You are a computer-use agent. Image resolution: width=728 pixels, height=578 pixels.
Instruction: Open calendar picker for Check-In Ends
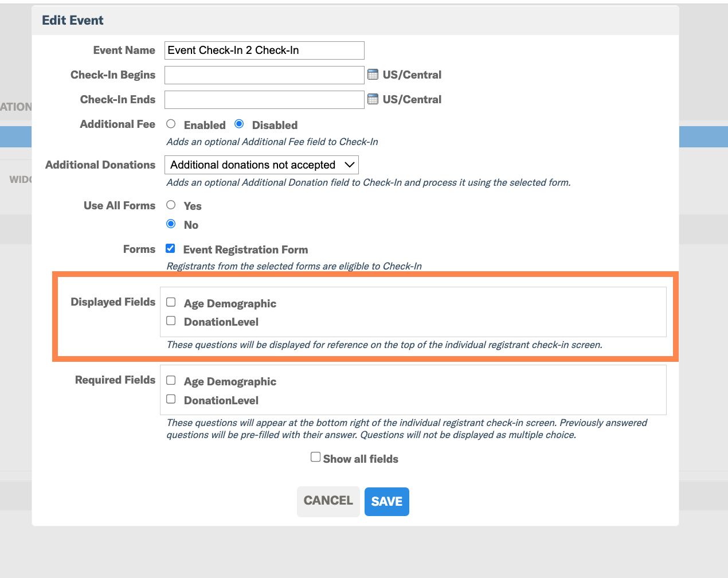373,99
